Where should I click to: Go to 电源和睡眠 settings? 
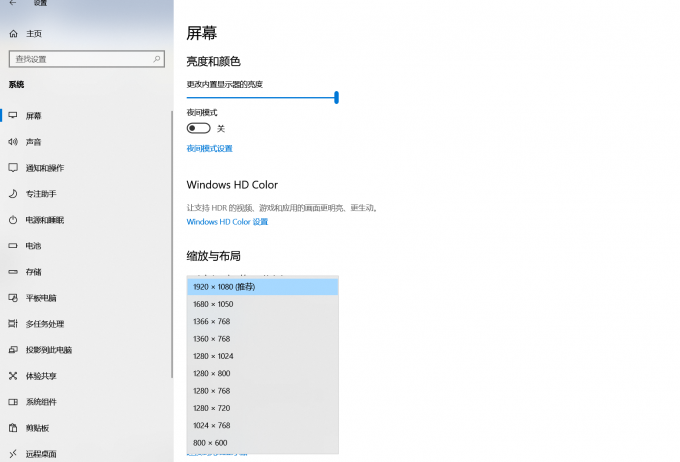point(45,220)
